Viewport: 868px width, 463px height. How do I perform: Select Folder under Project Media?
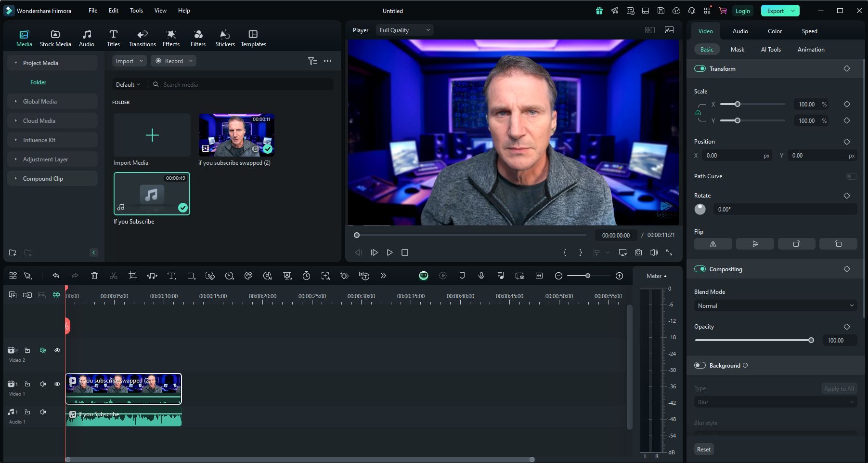[38, 82]
